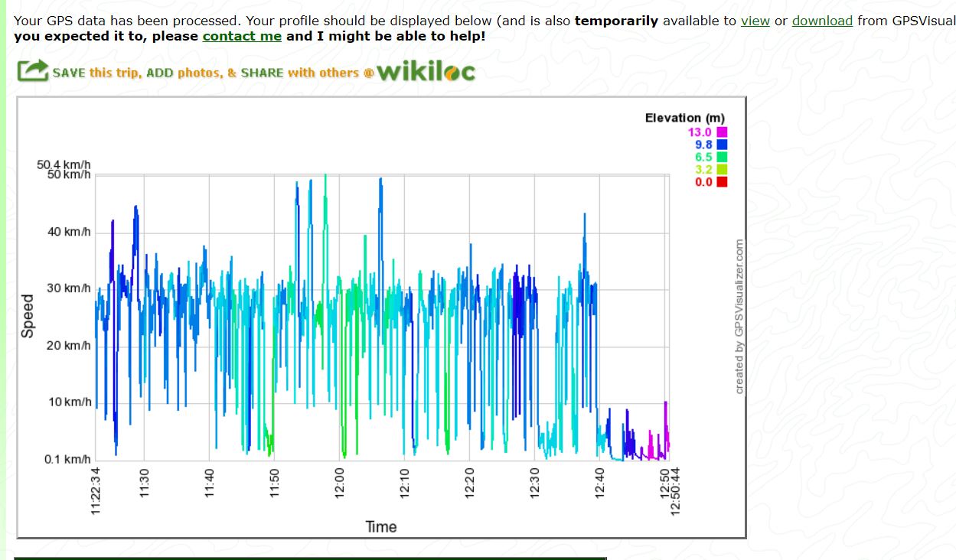The image size is (956, 560).
Task: Follow the "view" profile link
Action: pos(755,21)
